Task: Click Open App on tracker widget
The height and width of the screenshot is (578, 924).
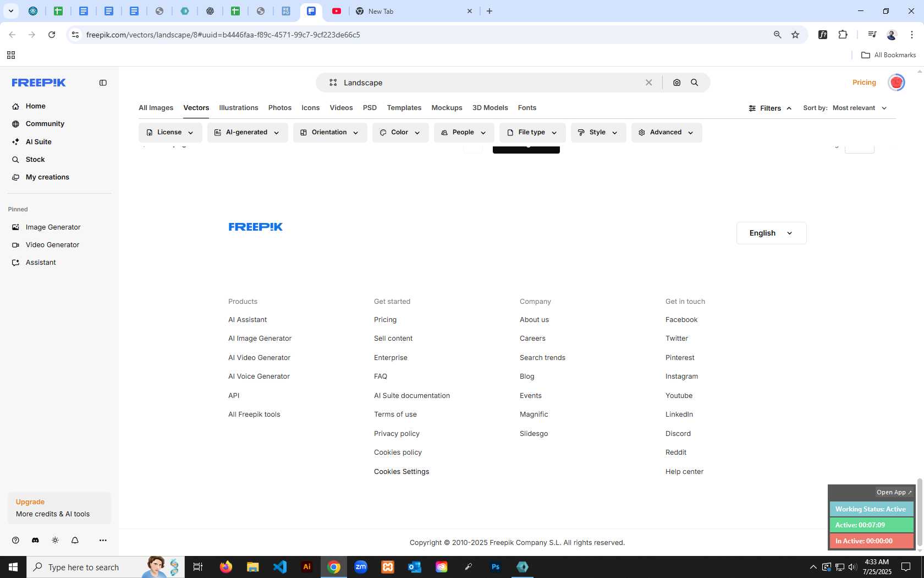Action: point(894,492)
